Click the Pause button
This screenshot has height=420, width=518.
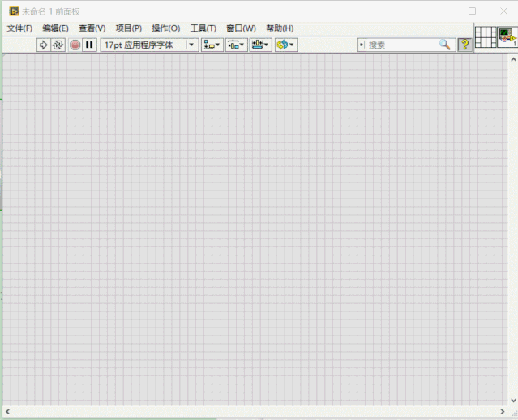click(89, 45)
